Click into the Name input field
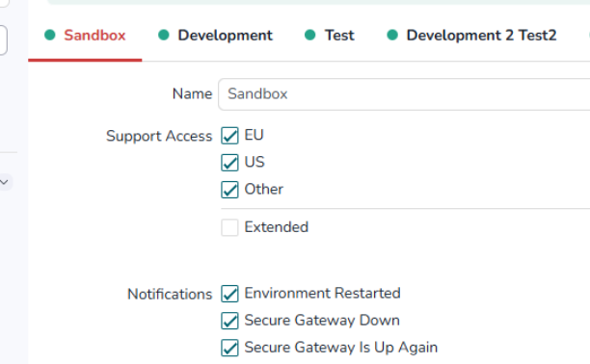This screenshot has width=590, height=364. coord(404,94)
